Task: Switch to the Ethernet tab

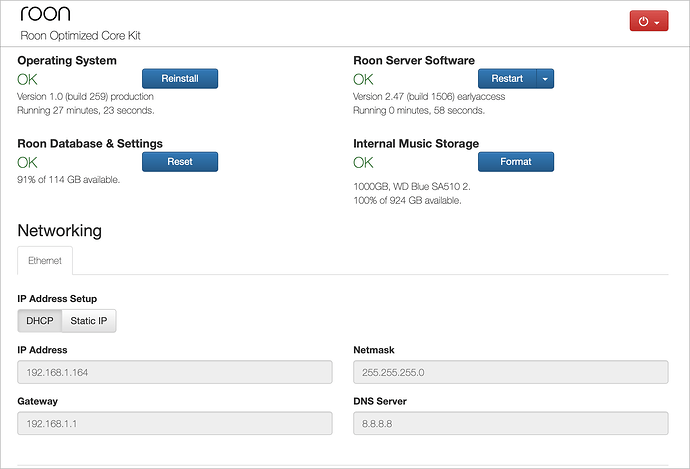Action: [45, 260]
